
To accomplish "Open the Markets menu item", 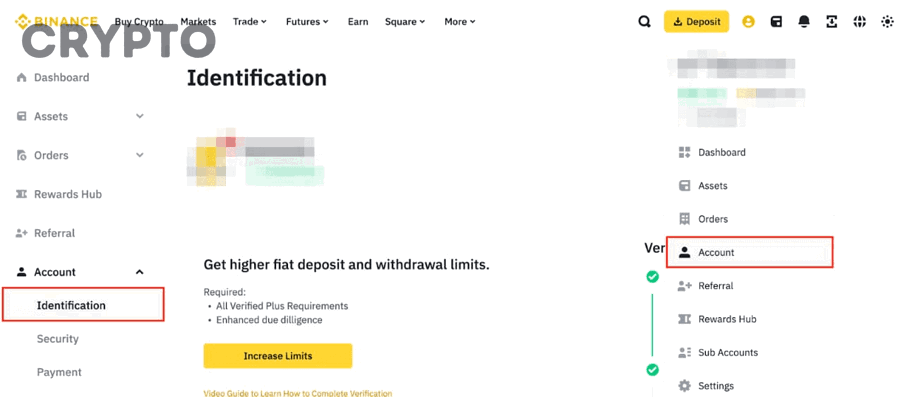I will 198,22.
